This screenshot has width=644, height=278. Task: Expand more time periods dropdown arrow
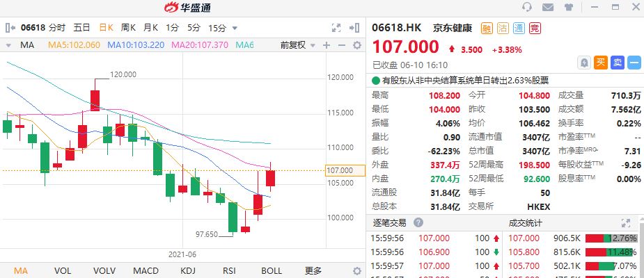pos(235,28)
